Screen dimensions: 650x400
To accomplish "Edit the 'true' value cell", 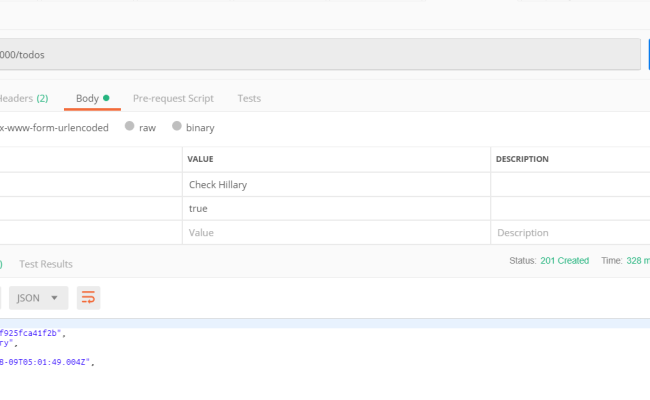I will pos(336,208).
